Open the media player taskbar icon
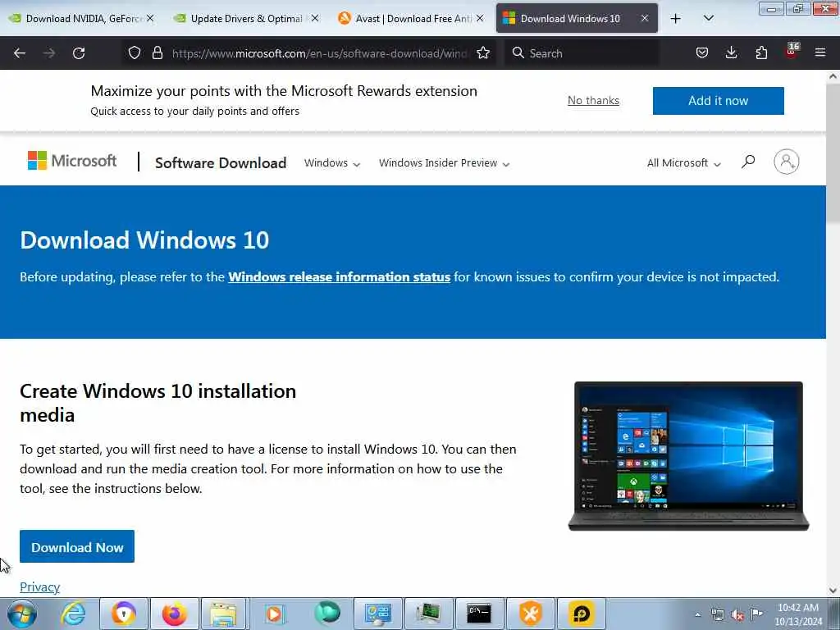The height and width of the screenshot is (630, 840). [274, 614]
